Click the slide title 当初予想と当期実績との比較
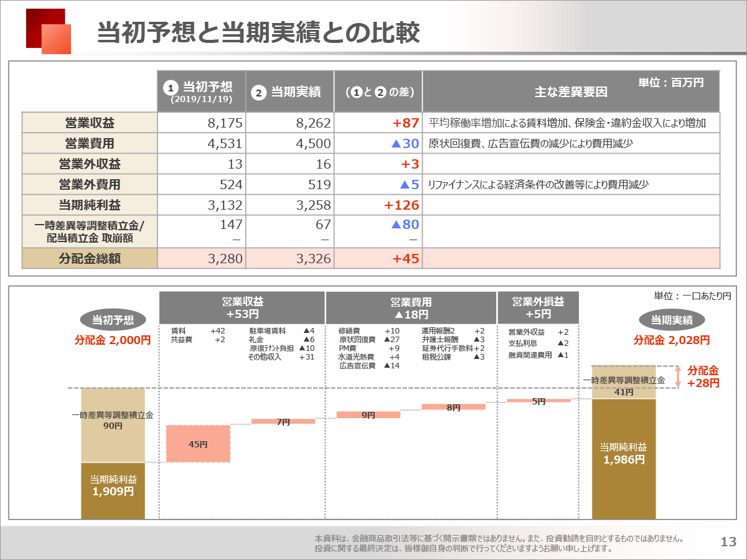This screenshot has width=747, height=560. [258, 34]
